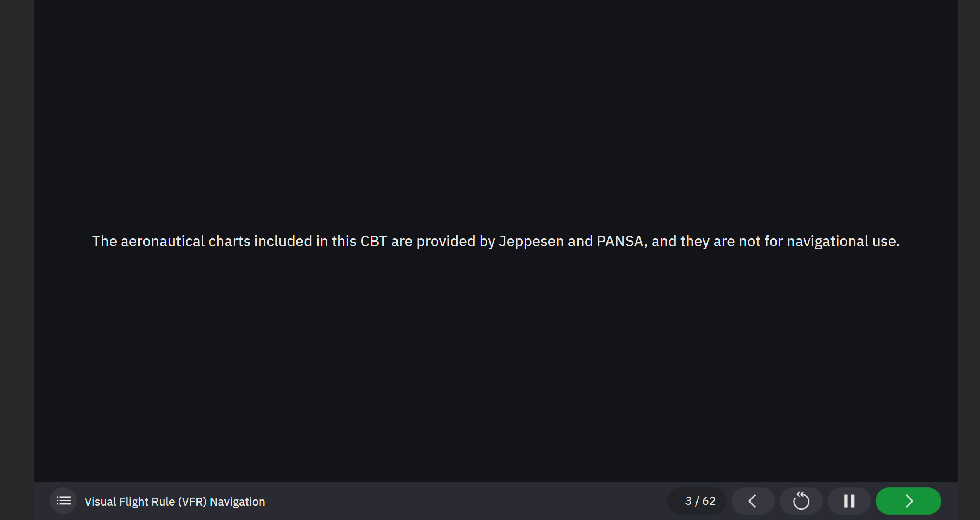Pause the slide playback
Image resolution: width=980 pixels, height=520 pixels.
click(849, 501)
